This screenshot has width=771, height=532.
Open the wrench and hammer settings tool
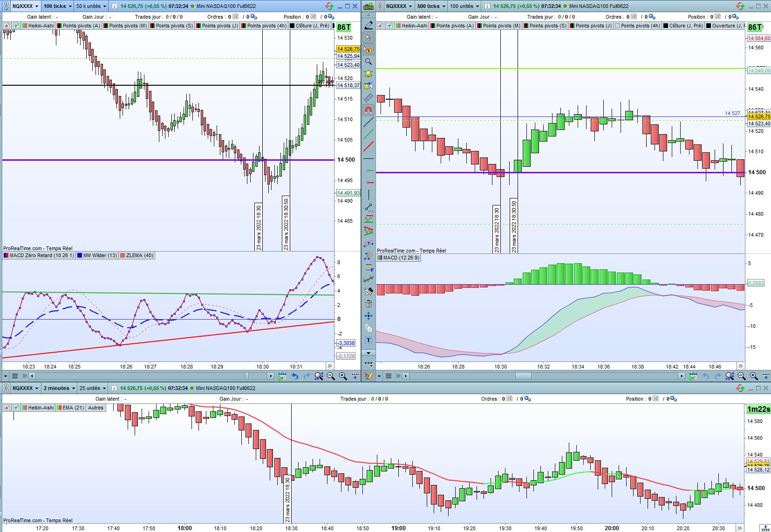pos(368,292)
